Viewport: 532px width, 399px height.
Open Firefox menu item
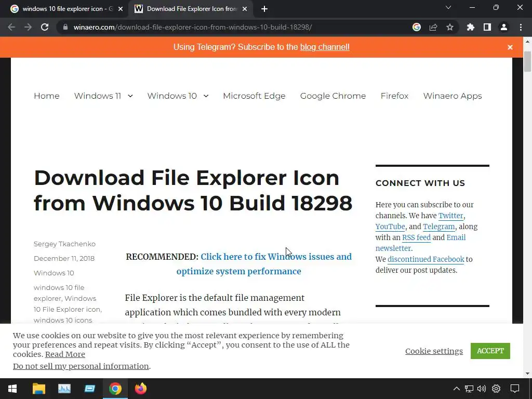click(394, 96)
